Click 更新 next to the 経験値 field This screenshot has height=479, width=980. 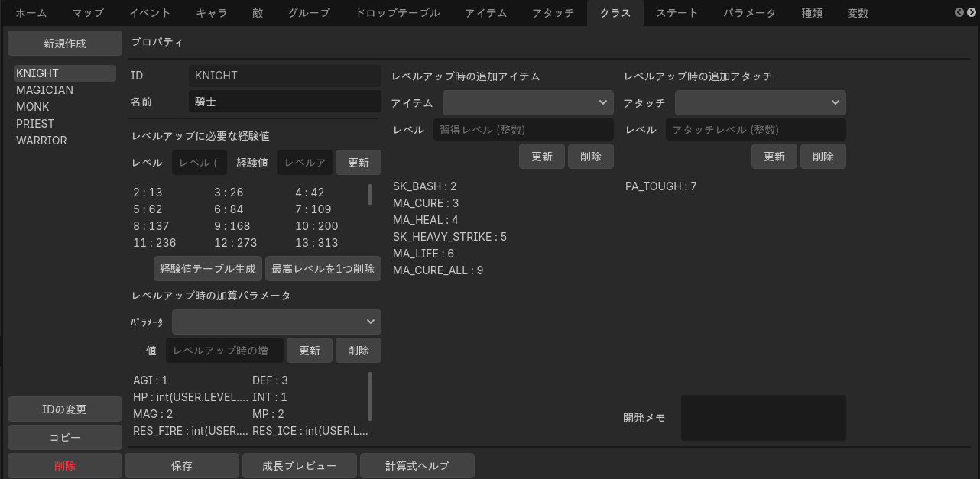(x=359, y=163)
